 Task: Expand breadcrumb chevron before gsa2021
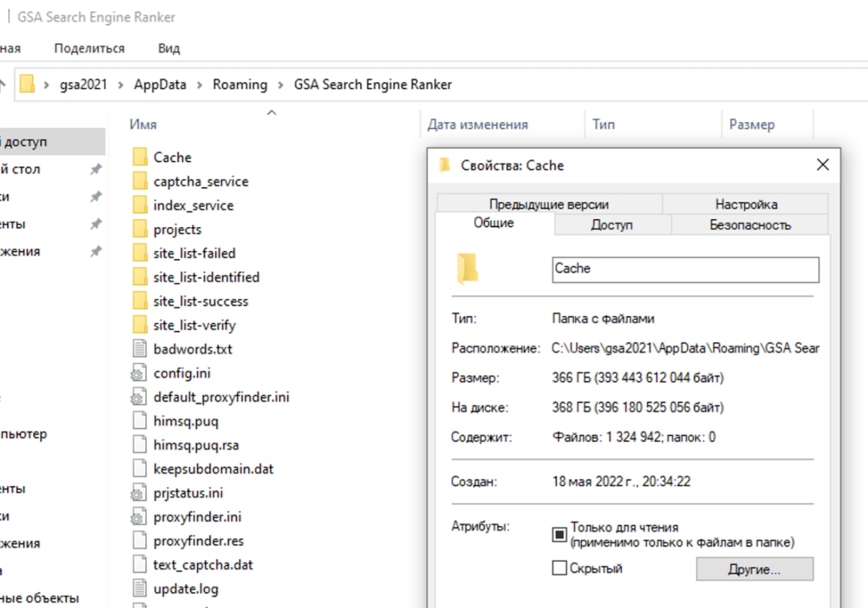47,85
